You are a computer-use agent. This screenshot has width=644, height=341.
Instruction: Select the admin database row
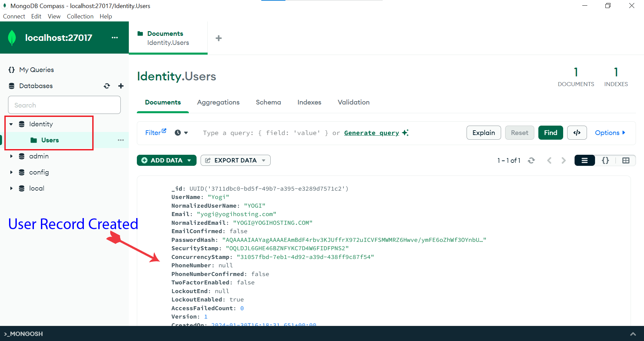coord(64,156)
